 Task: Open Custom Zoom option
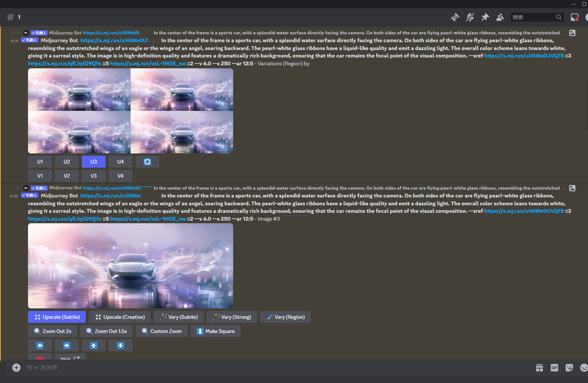pos(161,331)
